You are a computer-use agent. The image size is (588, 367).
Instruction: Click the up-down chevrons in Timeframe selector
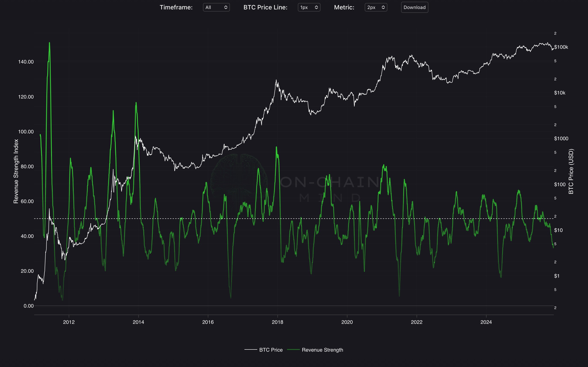226,7
